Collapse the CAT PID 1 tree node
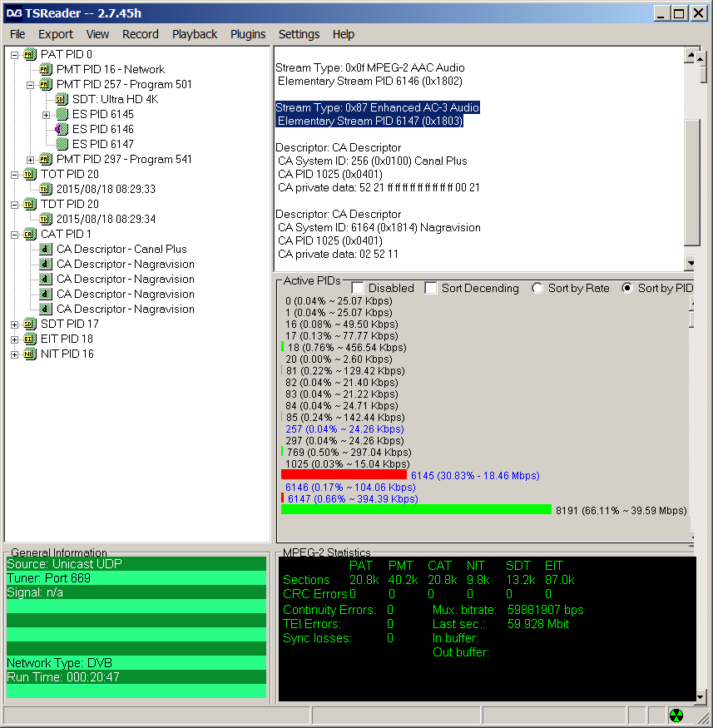Viewport: 713px width, 728px height. [15, 234]
